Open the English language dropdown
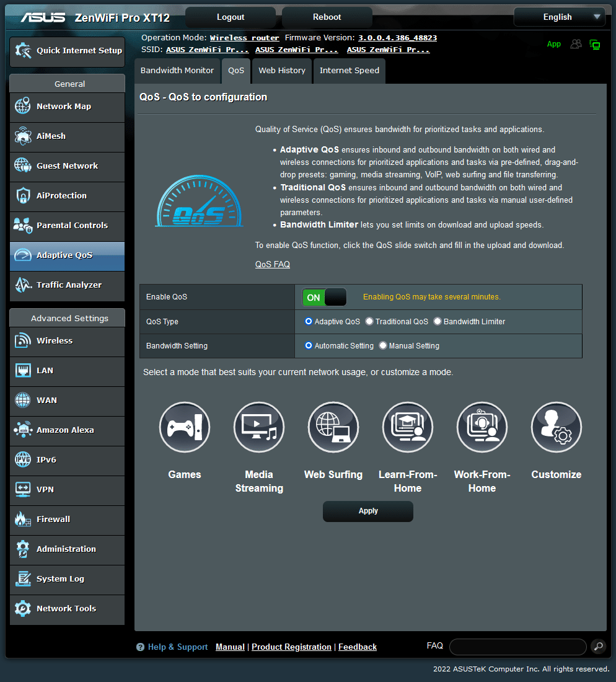 pos(560,17)
